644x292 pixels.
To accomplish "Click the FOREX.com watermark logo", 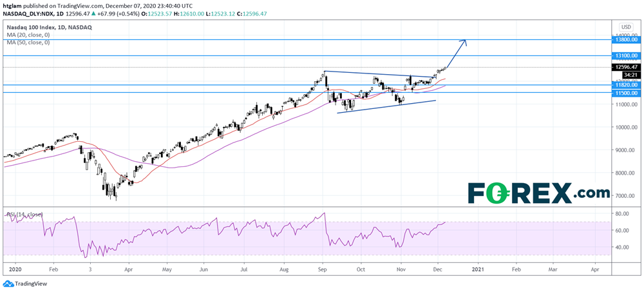I will point(538,193).
